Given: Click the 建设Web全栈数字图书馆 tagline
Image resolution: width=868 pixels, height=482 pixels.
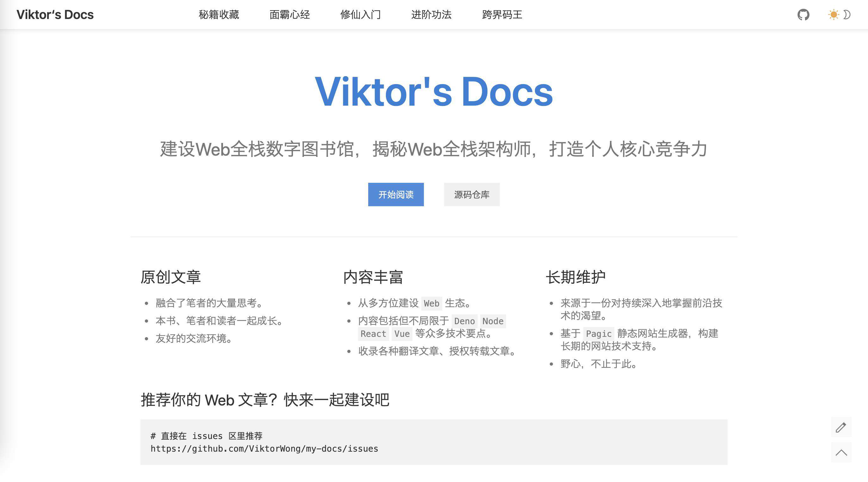Looking at the screenshot, I should [x=434, y=149].
